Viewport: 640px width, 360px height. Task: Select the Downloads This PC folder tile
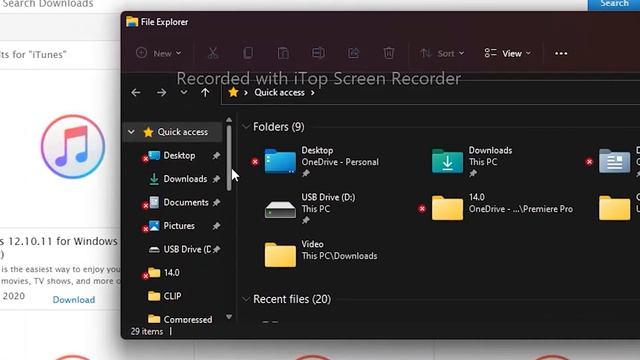pos(471,162)
